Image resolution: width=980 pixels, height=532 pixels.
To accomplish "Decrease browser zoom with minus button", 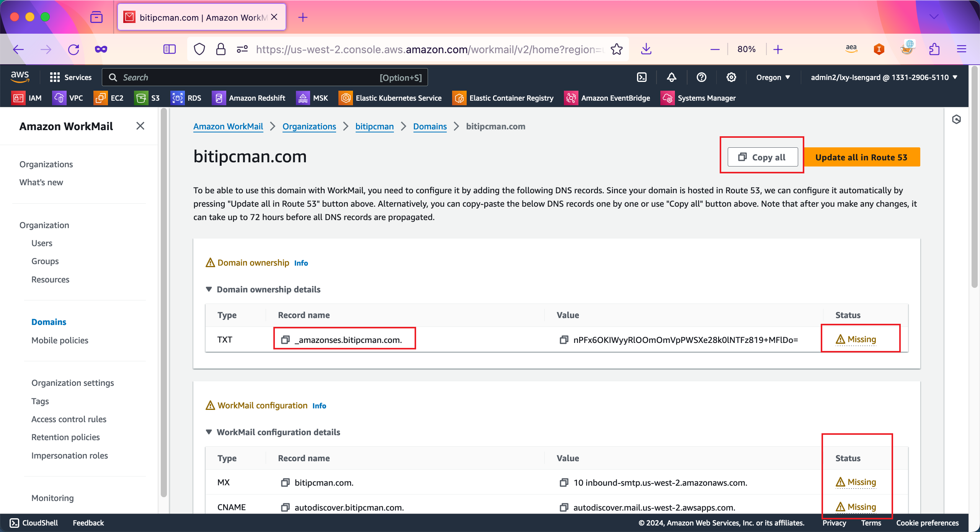I will pos(715,49).
